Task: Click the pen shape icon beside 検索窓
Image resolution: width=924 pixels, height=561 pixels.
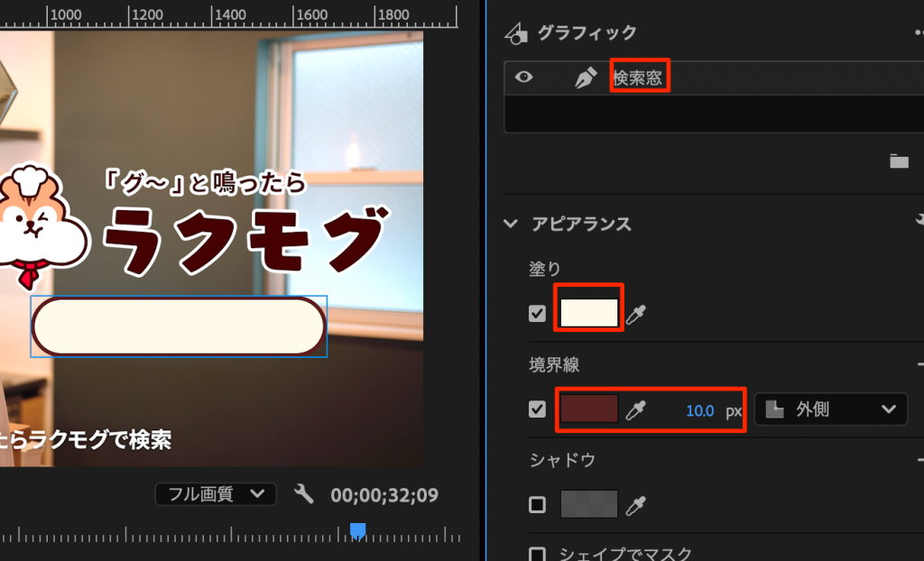Action: tap(586, 78)
